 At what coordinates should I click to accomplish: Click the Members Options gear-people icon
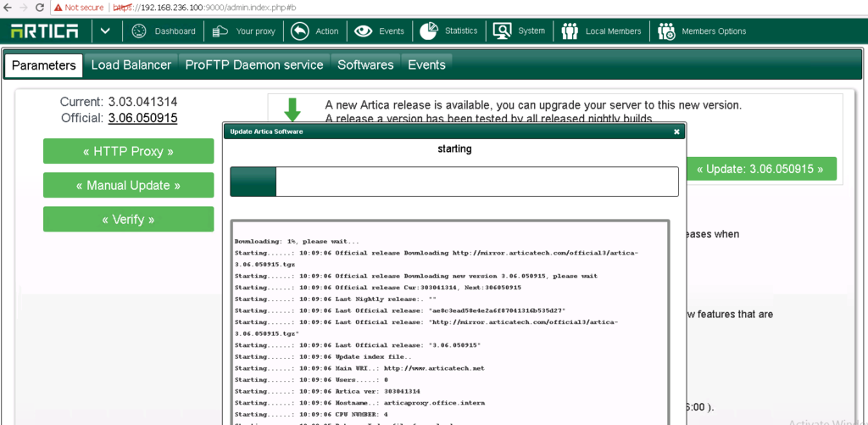[x=666, y=31]
